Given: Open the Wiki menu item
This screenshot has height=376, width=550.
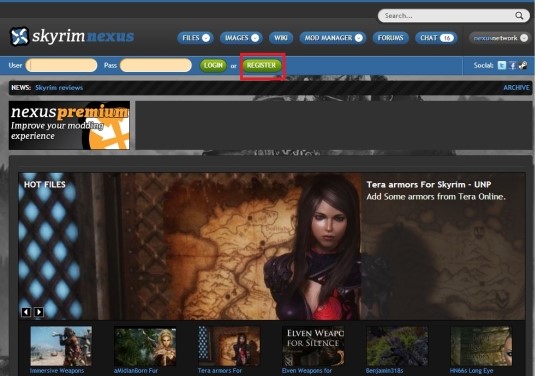Looking at the screenshot, I should 281,38.
